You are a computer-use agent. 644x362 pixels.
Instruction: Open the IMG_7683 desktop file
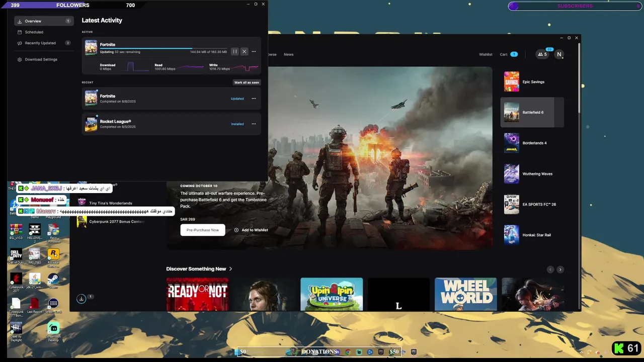(x=35, y=256)
